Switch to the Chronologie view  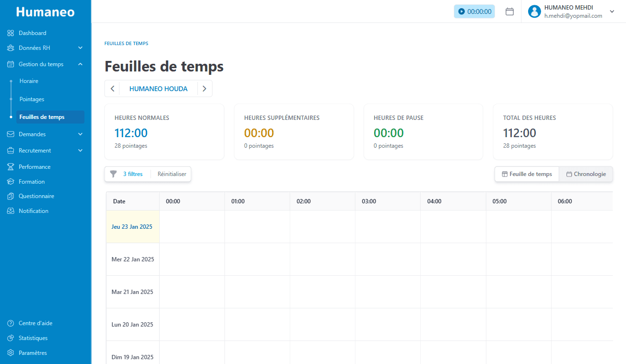(x=586, y=174)
